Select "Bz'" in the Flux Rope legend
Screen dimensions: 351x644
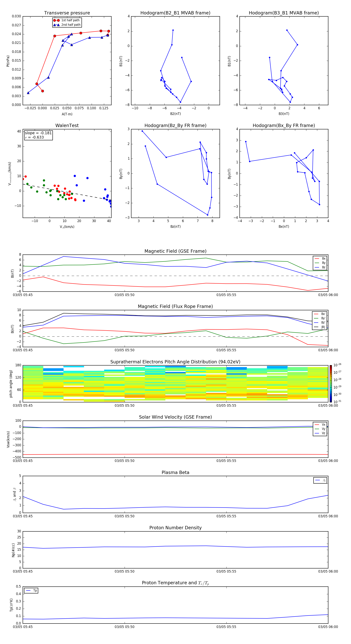[320, 323]
